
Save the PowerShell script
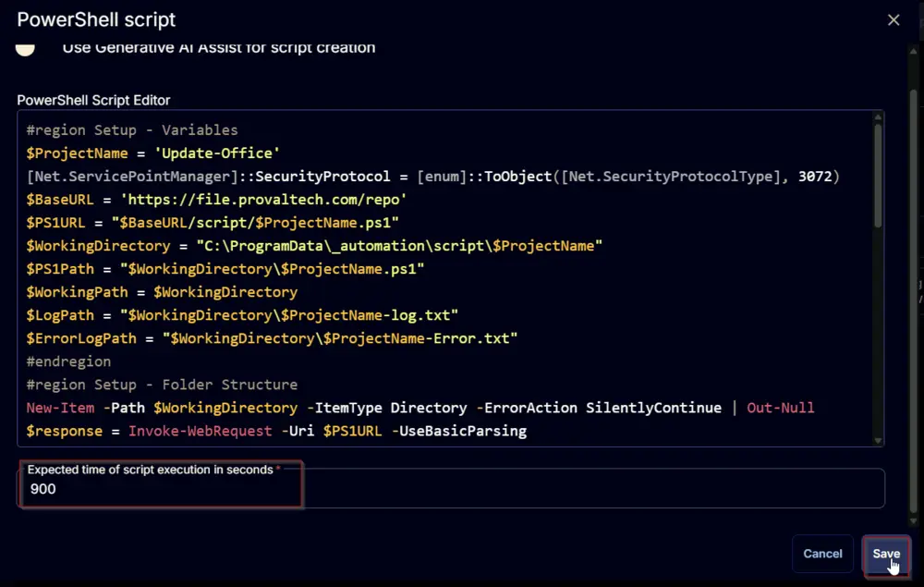coord(886,554)
